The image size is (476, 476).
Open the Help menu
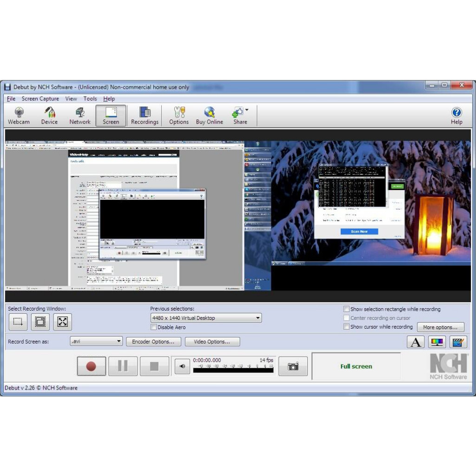pos(109,99)
